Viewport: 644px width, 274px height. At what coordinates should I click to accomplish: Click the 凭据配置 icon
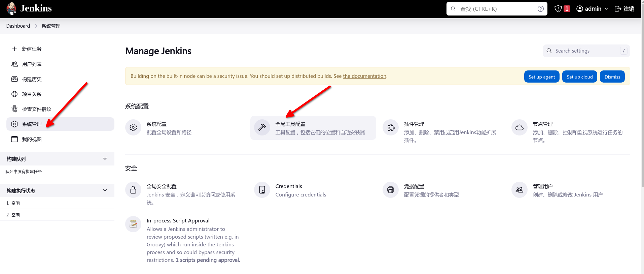(391, 190)
